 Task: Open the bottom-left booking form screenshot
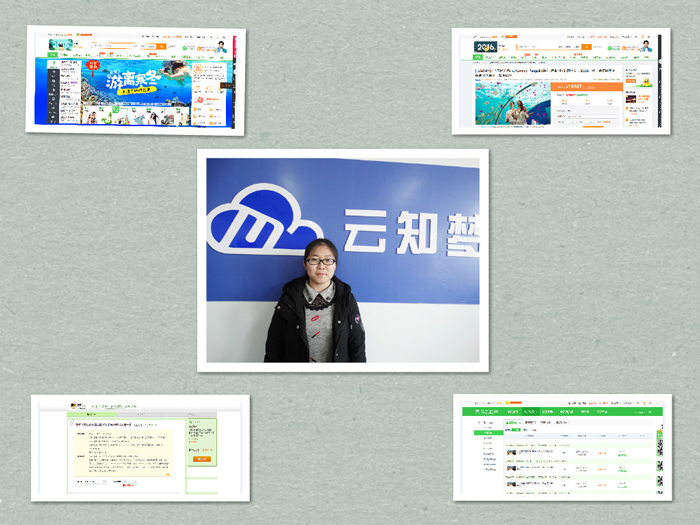coord(140,448)
